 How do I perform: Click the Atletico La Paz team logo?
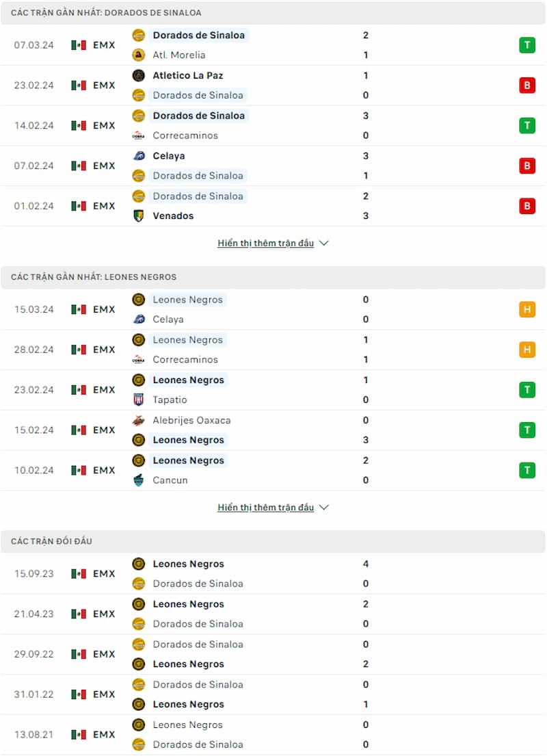click(139, 75)
